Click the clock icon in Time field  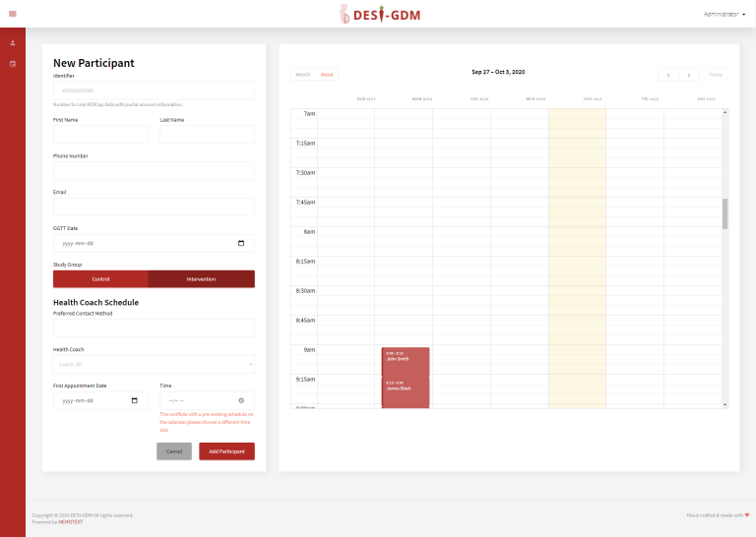(241, 400)
